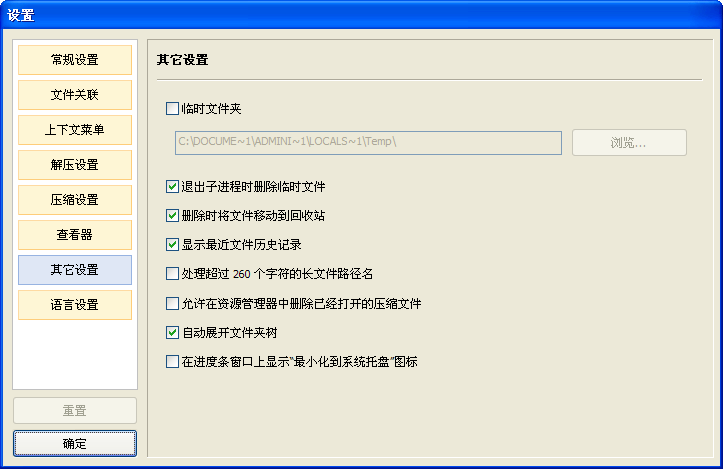The image size is (723, 469).
Task: Go to 压缩设置 page
Action: [75, 200]
